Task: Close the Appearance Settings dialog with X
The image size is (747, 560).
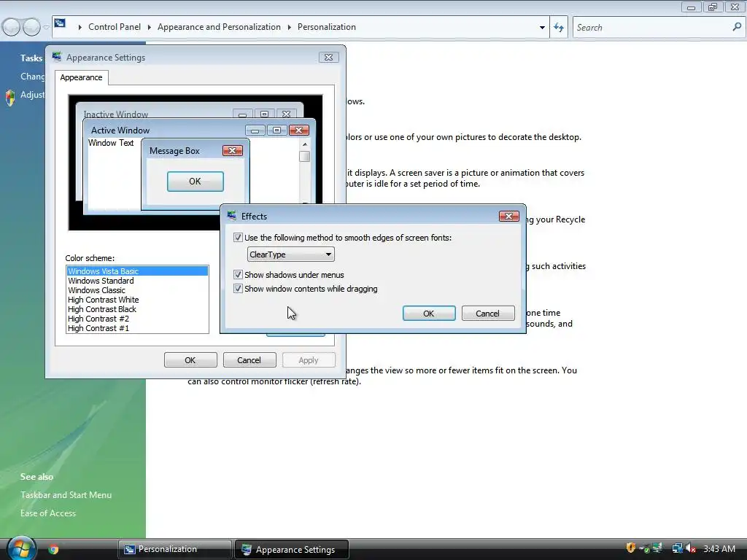Action: coord(329,57)
